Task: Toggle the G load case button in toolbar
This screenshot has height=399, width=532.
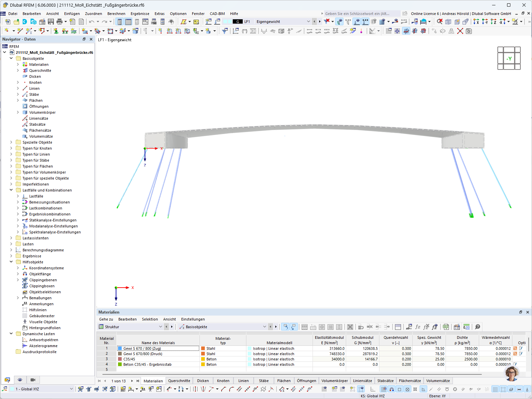Action: click(237, 21)
